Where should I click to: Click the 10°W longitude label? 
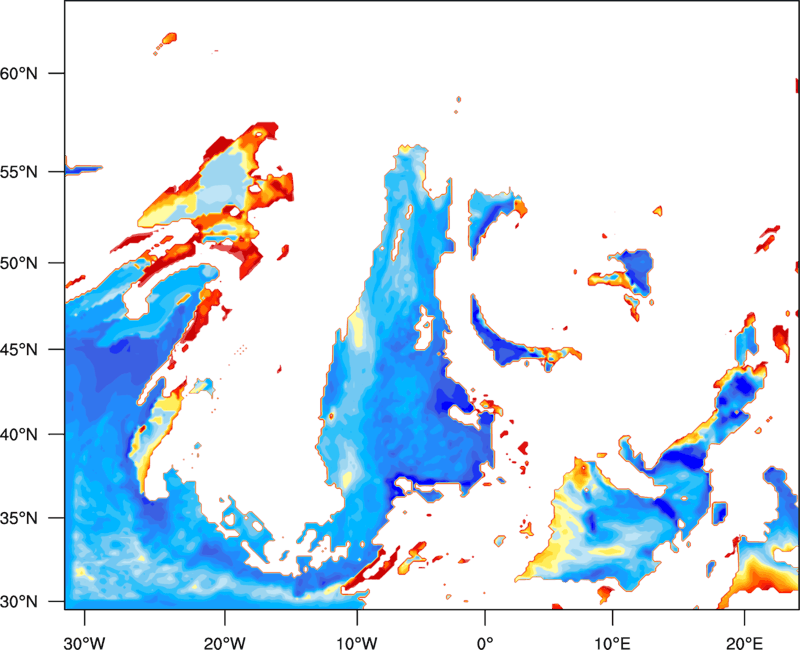click(357, 643)
